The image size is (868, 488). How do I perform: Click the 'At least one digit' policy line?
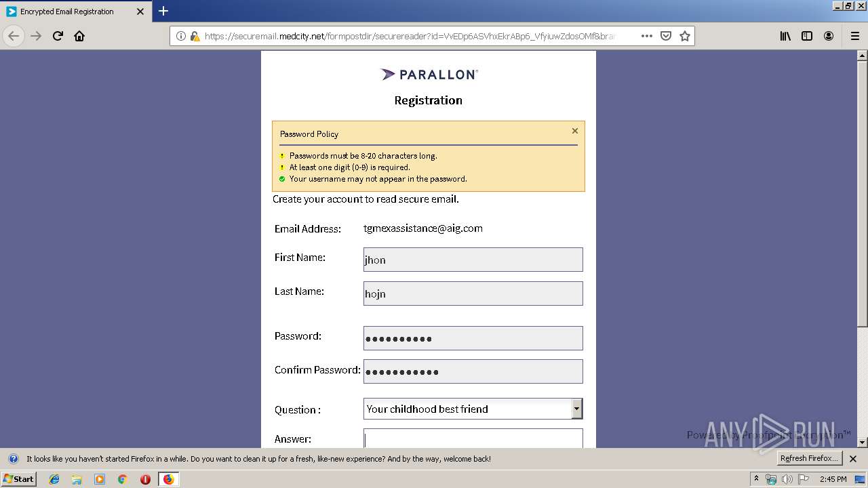[x=350, y=167]
